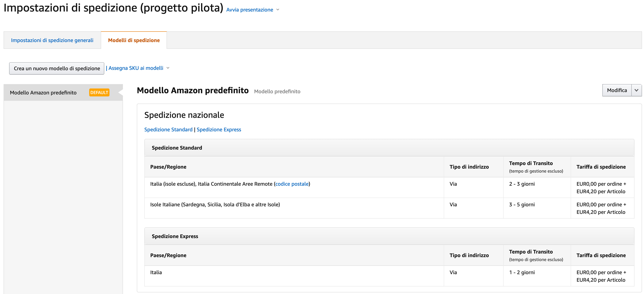Click the Modello Amazon predefinito main heading
644x294 pixels.
(x=193, y=91)
